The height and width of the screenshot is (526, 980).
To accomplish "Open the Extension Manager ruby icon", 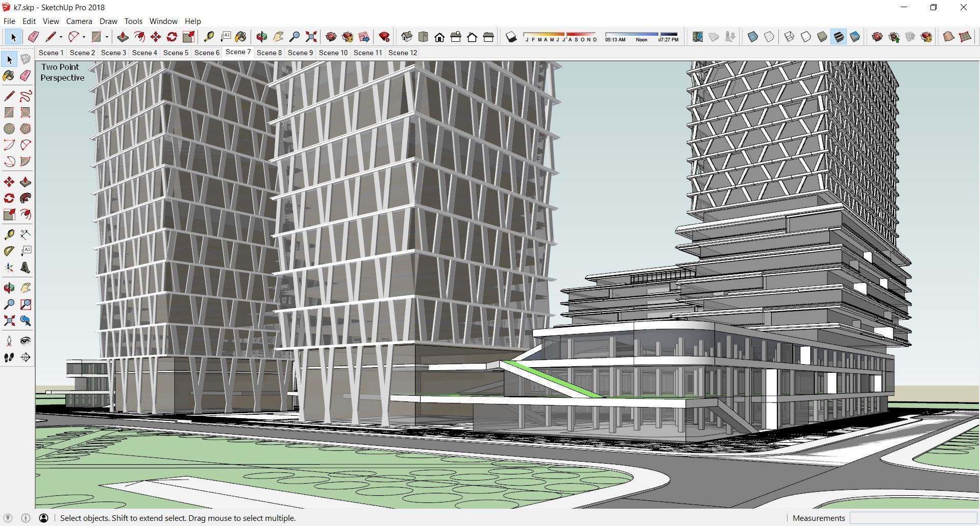I will pyautogui.click(x=384, y=37).
